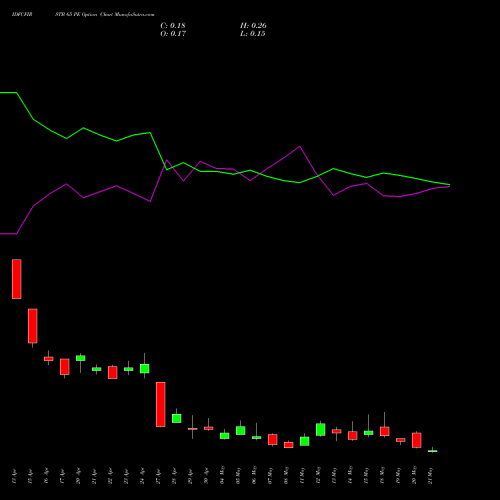Select the red candle on 20 May
Viewport: 500px width, 500px height.
[417, 440]
